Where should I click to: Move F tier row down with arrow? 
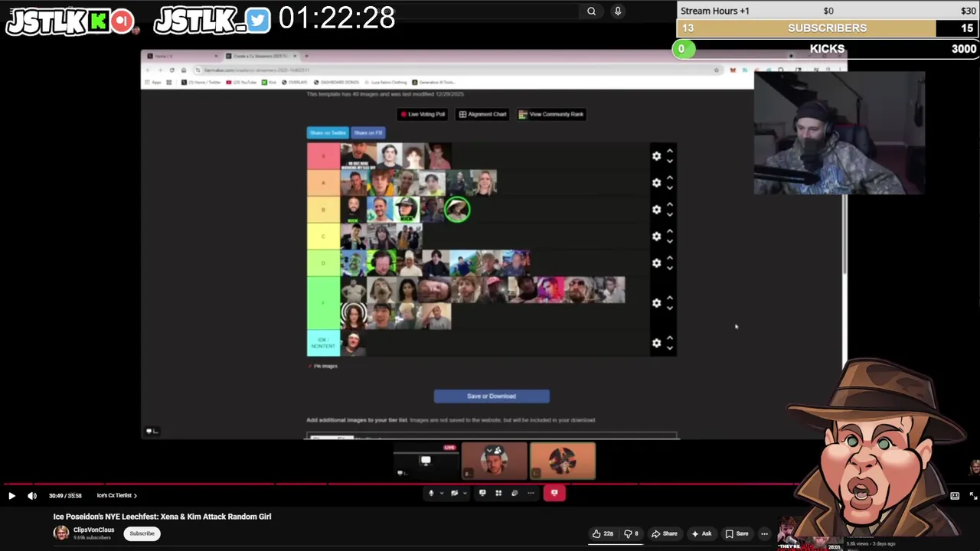pyautogui.click(x=670, y=308)
